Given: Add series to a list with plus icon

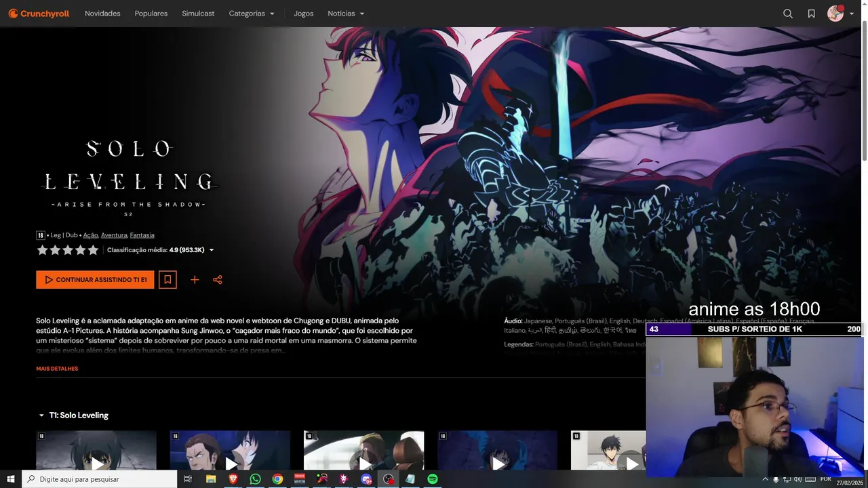Looking at the screenshot, I should pos(195,280).
